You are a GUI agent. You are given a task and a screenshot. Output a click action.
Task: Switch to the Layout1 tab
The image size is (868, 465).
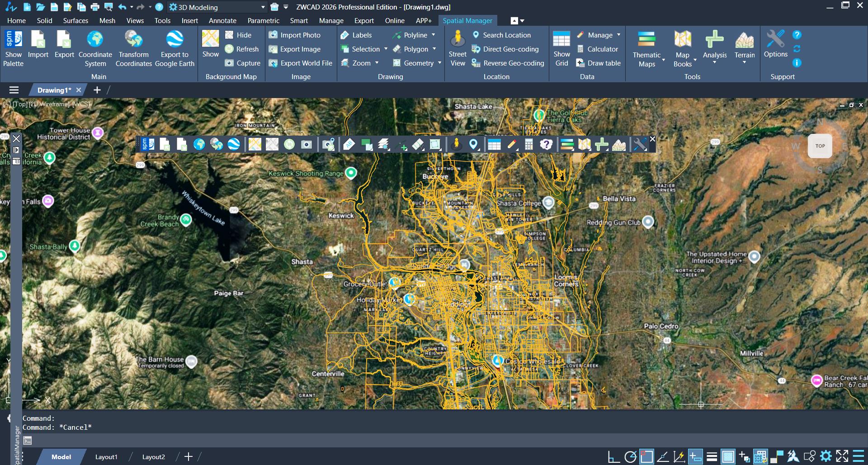point(106,457)
